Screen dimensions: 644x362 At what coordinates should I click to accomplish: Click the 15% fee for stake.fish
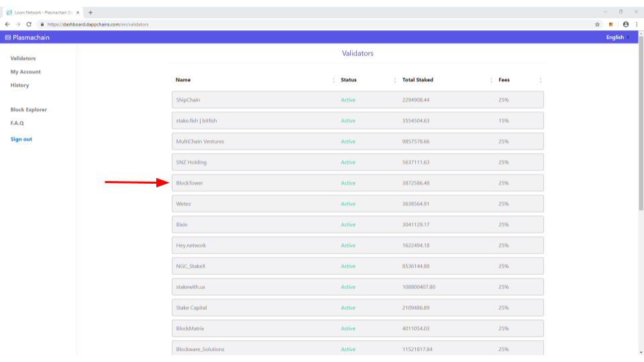point(504,121)
